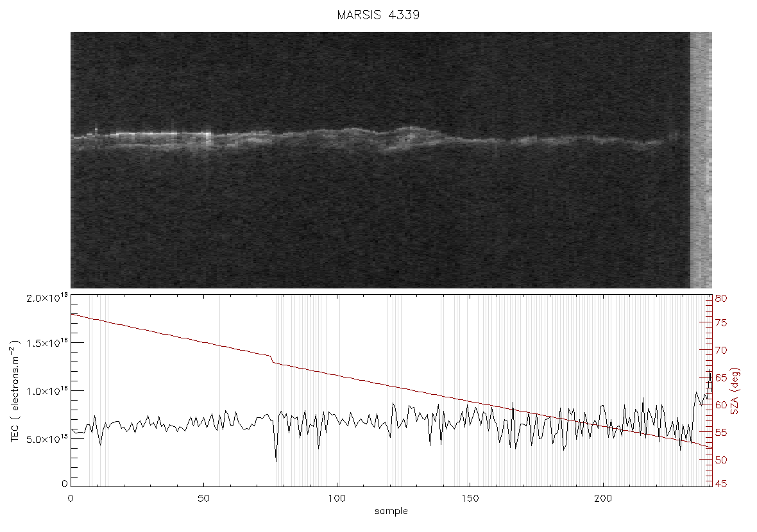Click x-axis tick label 200
The width and height of the screenshot is (757, 532).
coord(603,498)
